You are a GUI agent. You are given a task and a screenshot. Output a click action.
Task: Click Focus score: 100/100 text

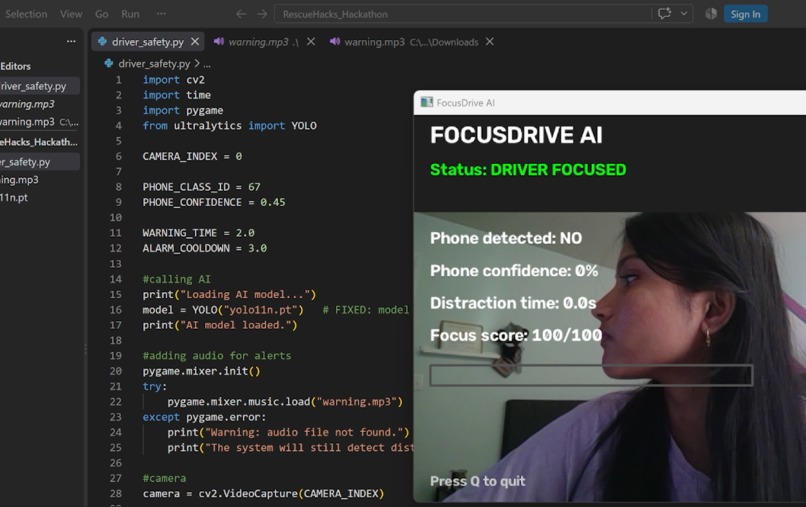(516, 335)
